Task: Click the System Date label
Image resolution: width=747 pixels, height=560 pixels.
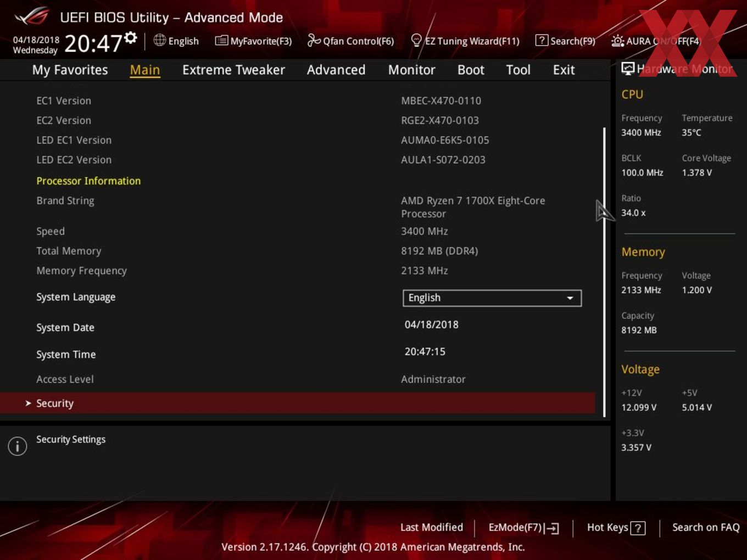Action: [65, 327]
